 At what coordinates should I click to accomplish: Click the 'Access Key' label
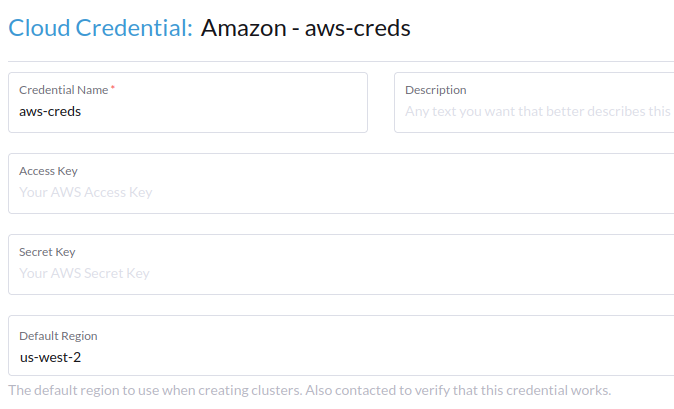[x=48, y=171]
